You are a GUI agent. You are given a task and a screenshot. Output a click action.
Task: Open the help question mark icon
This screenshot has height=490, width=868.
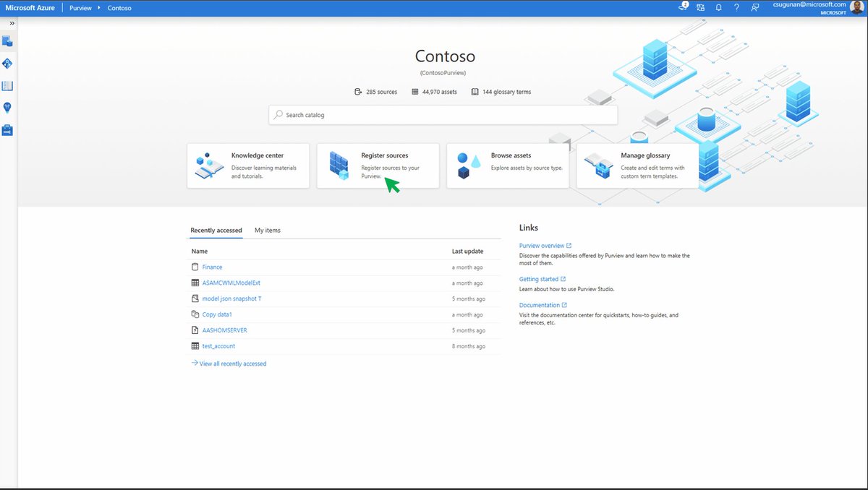pos(736,7)
